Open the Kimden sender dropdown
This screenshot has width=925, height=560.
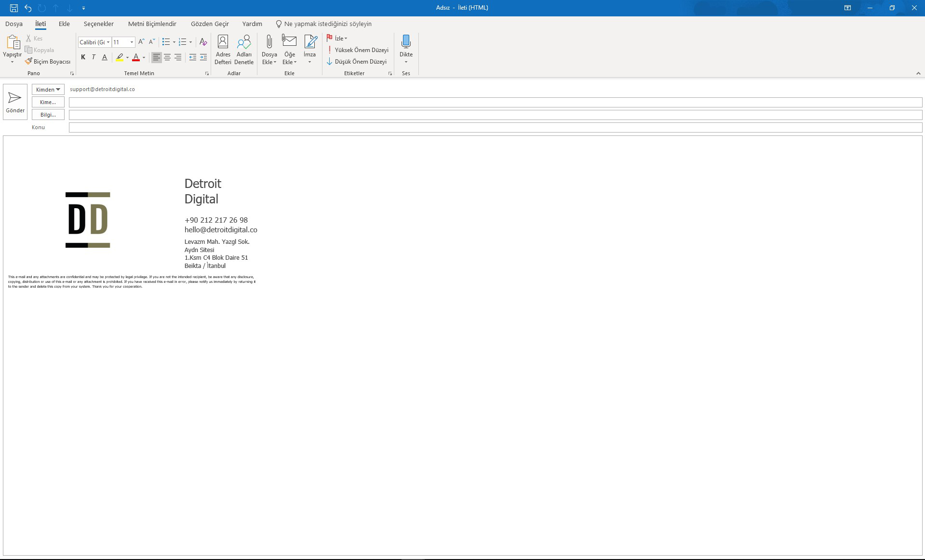pos(48,89)
